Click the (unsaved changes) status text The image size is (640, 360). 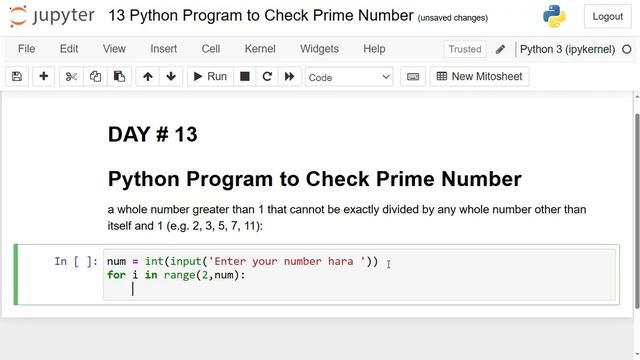point(453,18)
